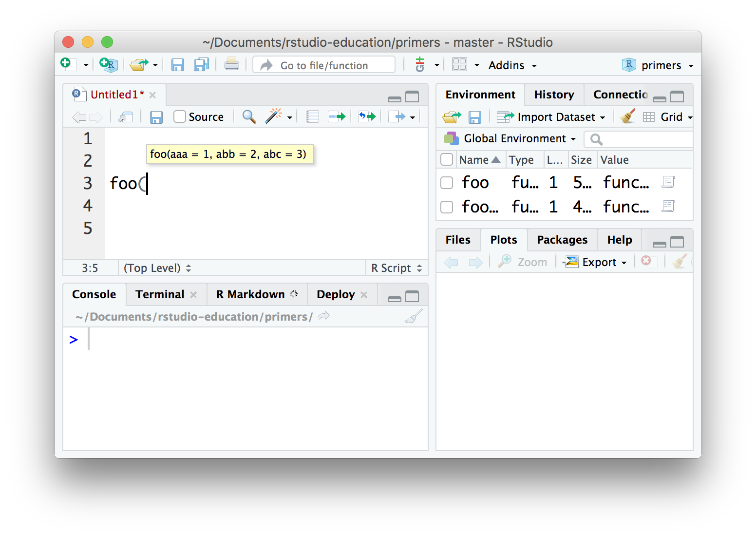Viewport: 756px width, 536px height.
Task: Clear the console with the broom icon
Action: [413, 317]
